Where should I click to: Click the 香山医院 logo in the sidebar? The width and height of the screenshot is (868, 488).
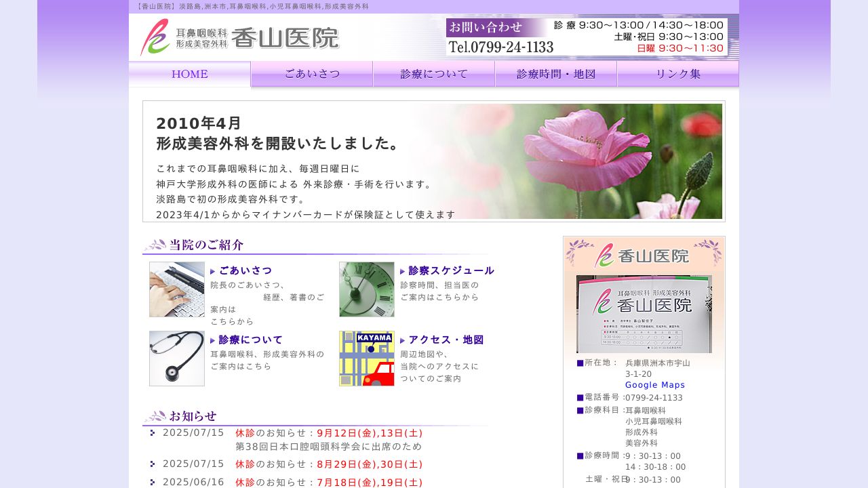pyautogui.click(x=643, y=256)
